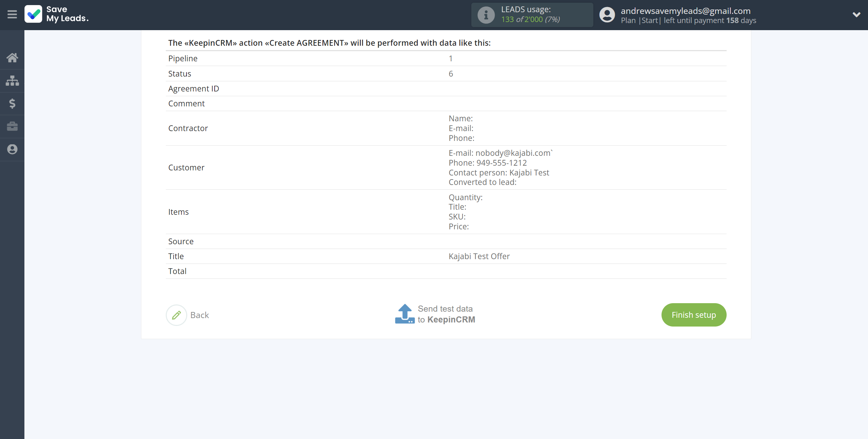Click the account email andrewsavemyleads@gmail.com
Viewport: 868px width, 439px height.
(x=686, y=11)
